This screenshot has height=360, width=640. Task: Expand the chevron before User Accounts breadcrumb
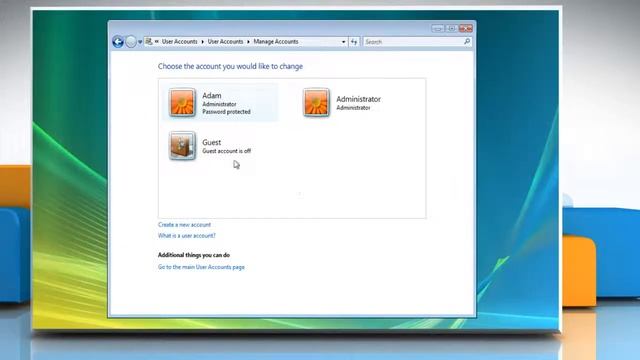coord(157,42)
